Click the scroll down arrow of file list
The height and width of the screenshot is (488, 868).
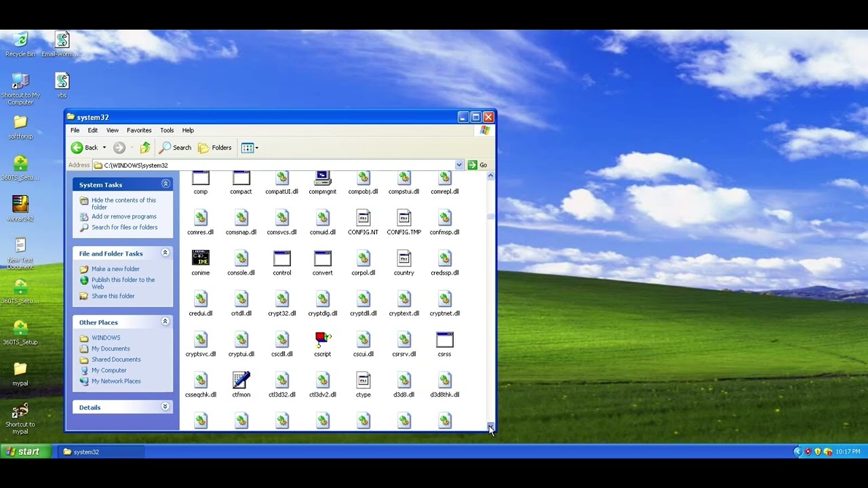pos(490,426)
